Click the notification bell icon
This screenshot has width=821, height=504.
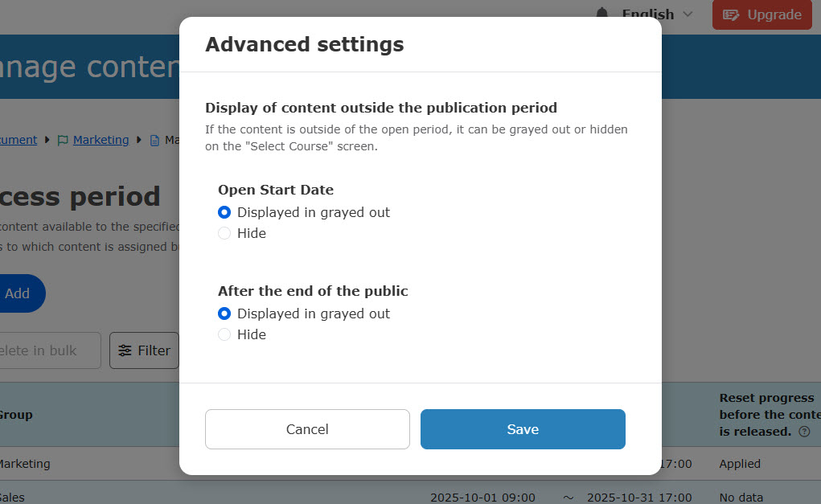[x=602, y=13]
